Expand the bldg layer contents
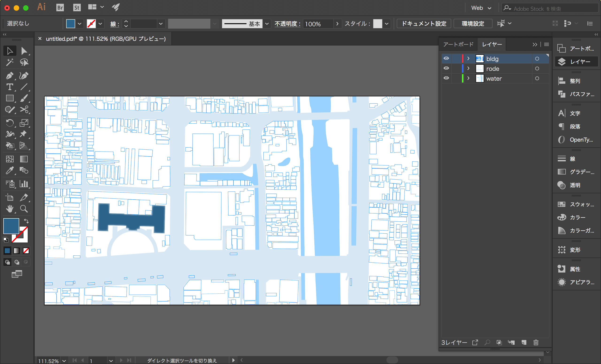The height and width of the screenshot is (364, 601). 468,58
